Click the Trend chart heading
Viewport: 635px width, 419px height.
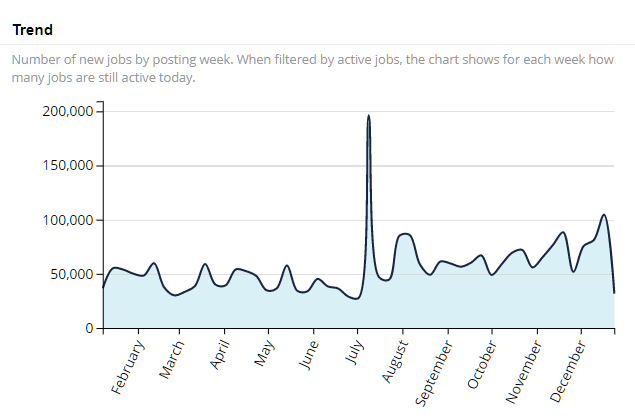pos(32,30)
